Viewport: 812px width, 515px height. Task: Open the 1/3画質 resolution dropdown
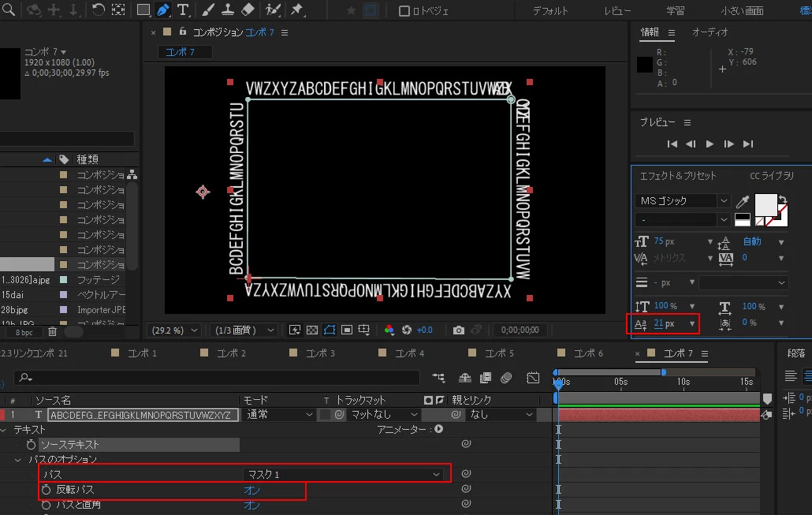coord(244,330)
